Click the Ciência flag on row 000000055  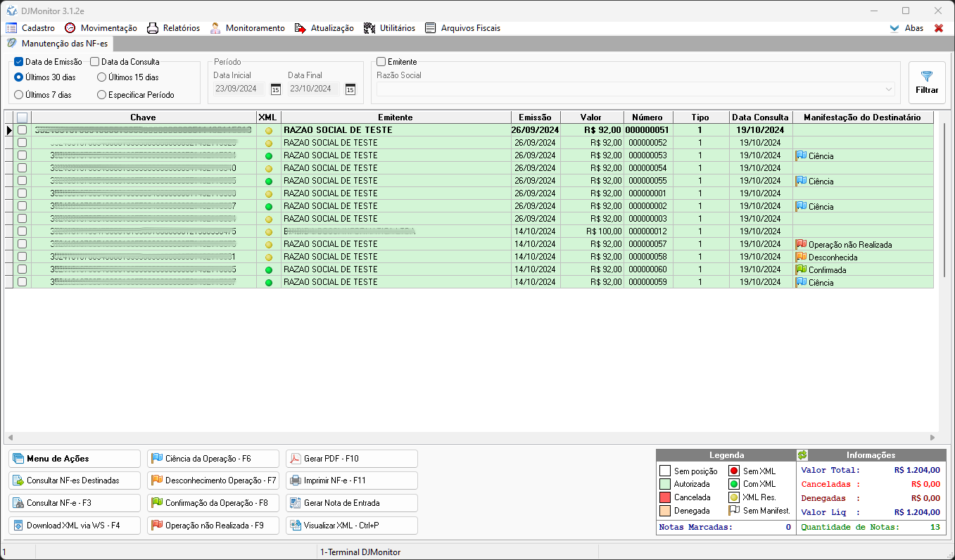[801, 181]
